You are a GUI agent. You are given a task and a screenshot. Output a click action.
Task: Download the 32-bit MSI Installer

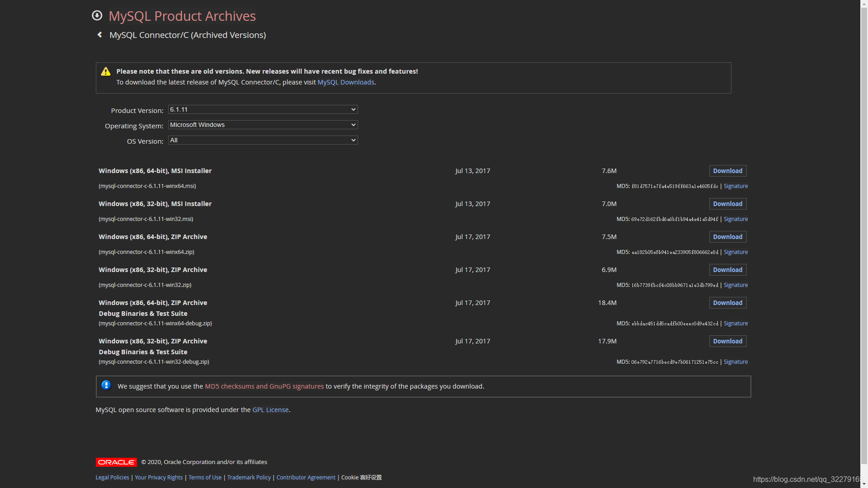727,204
